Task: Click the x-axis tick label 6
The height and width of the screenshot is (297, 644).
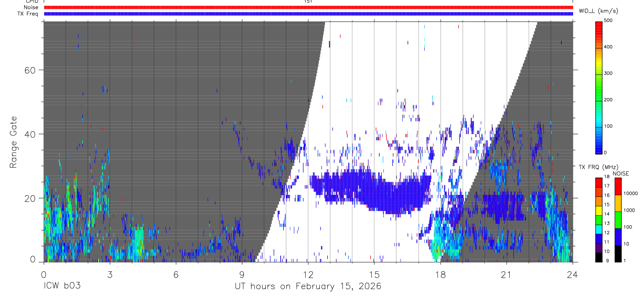Action: [x=176, y=274]
